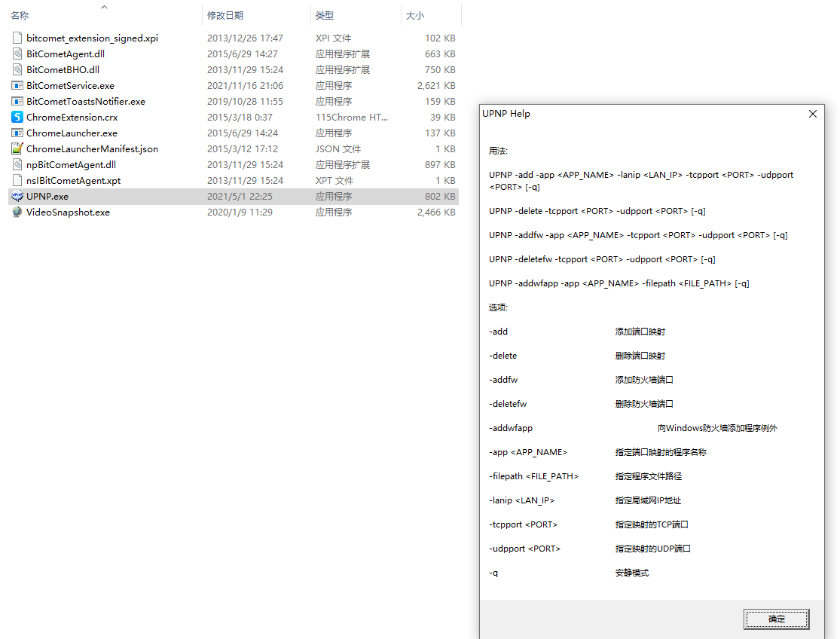
Task: Select file name npBitCometAgent.dll
Action: pos(72,164)
